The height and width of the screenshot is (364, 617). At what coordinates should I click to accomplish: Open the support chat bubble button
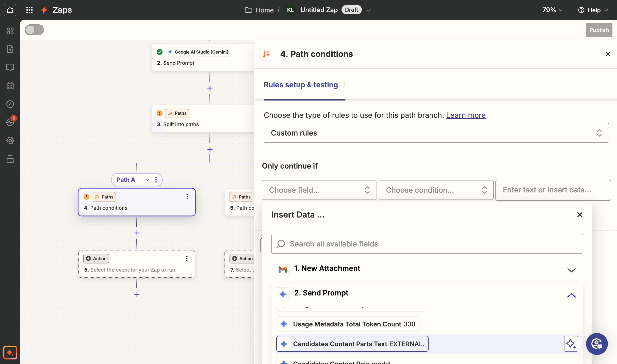597,344
